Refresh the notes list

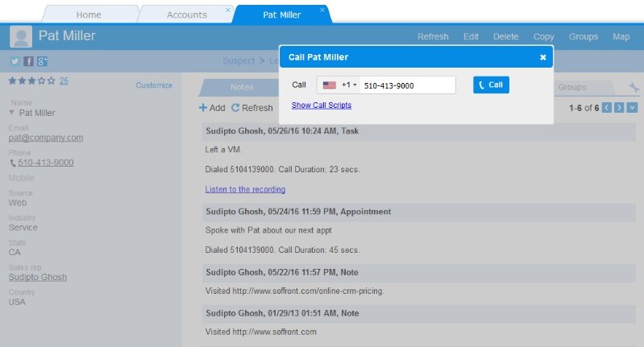[252, 108]
